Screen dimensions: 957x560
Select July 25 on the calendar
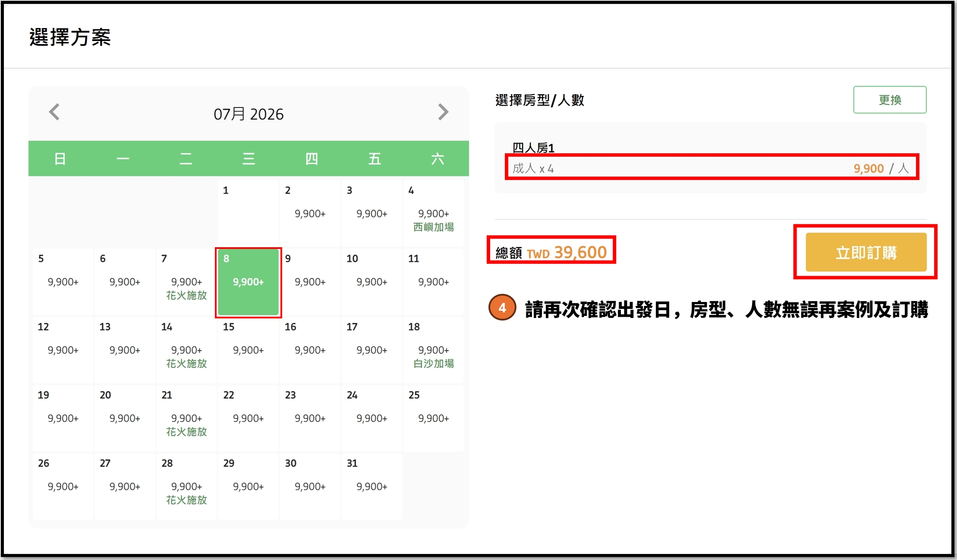tap(433, 417)
